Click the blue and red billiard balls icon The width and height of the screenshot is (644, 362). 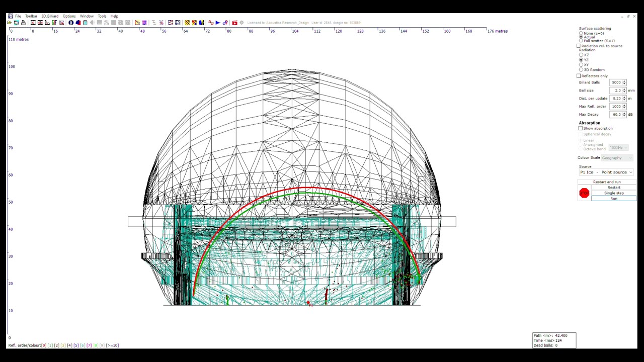(x=225, y=23)
